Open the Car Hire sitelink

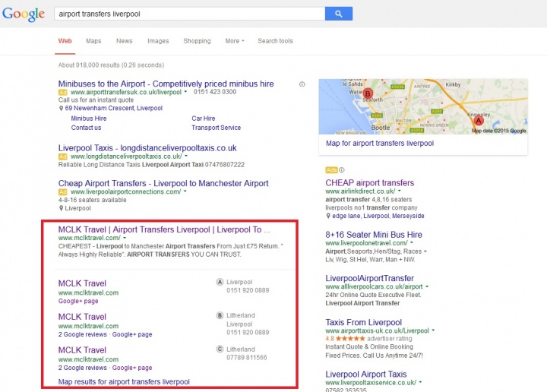204,119
